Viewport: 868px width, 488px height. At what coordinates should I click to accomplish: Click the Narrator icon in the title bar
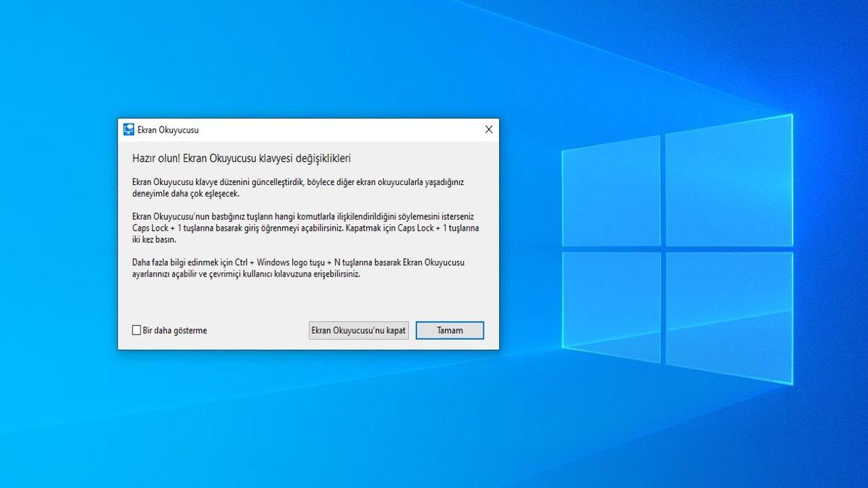[x=127, y=130]
